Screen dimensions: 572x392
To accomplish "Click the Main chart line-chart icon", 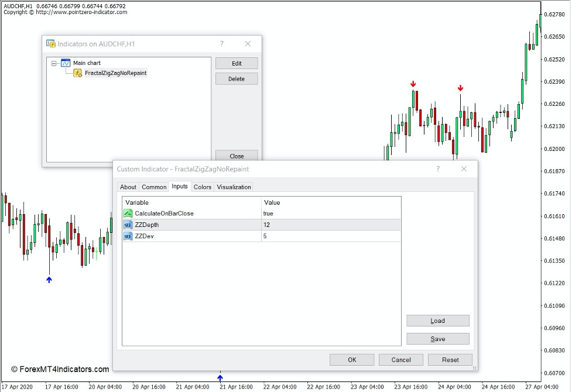I will [65, 63].
